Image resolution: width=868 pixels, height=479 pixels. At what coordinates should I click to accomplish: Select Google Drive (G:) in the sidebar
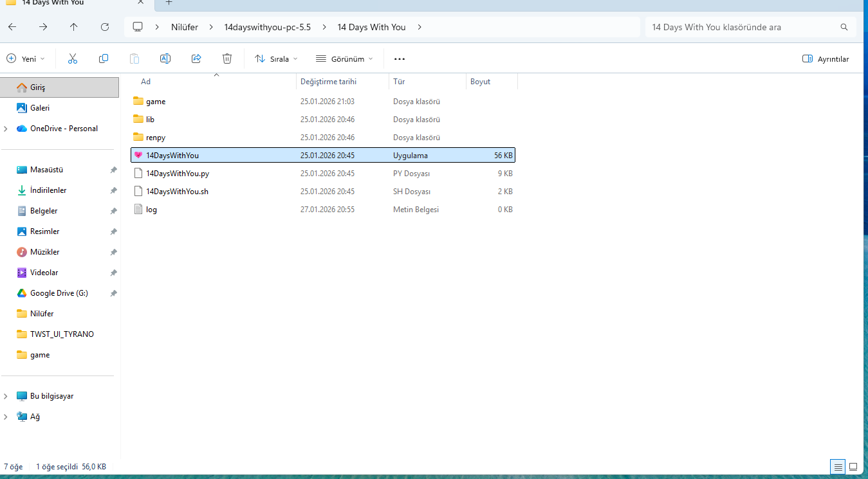point(60,293)
